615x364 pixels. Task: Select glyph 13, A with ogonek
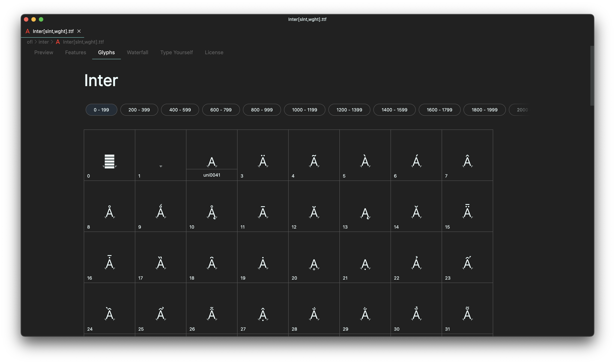tap(365, 206)
